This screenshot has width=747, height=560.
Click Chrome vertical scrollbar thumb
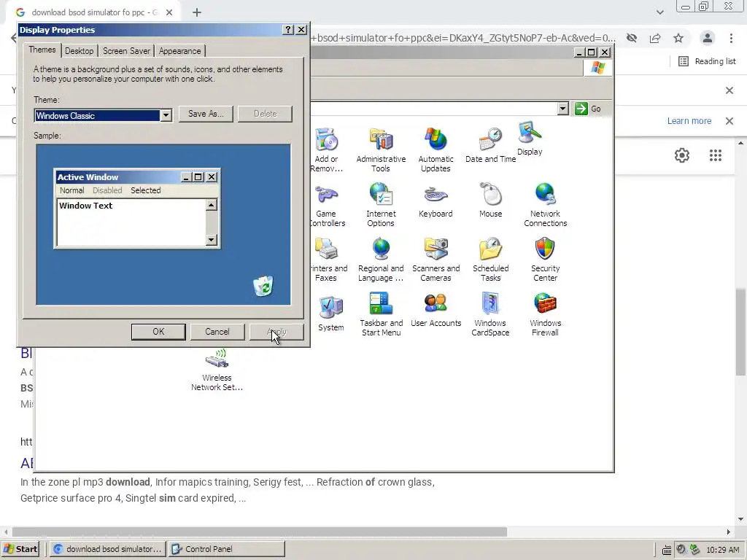pos(740,332)
